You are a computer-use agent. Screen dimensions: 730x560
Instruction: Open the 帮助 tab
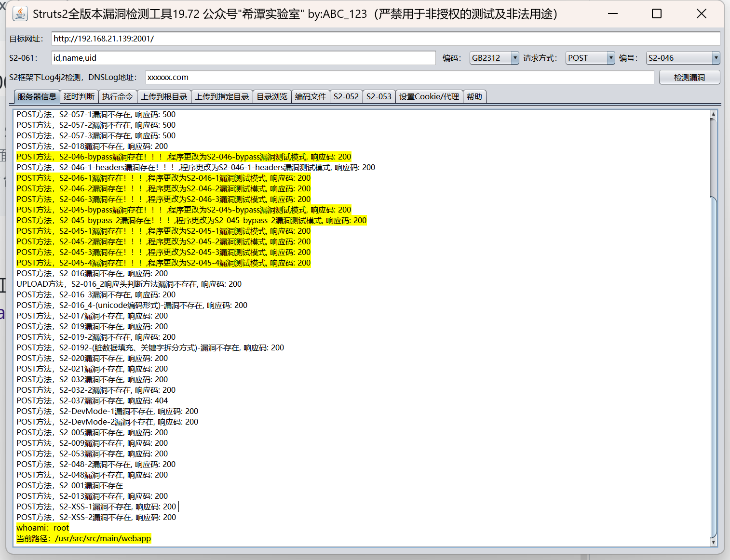[474, 96]
